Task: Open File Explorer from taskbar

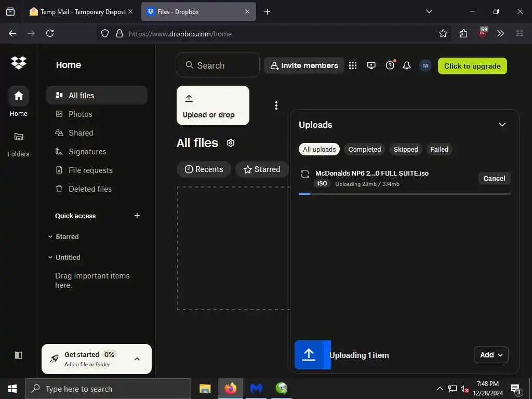Action: [205, 389]
